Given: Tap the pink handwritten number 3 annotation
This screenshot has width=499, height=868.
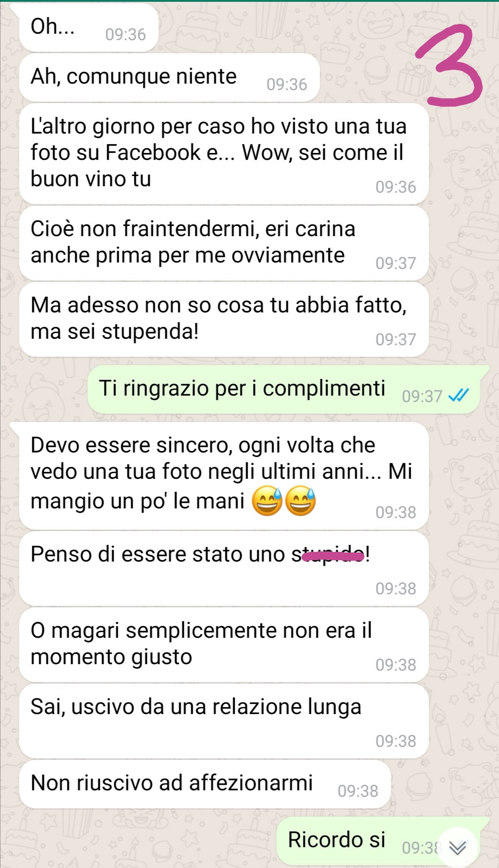Looking at the screenshot, I should pos(448,65).
